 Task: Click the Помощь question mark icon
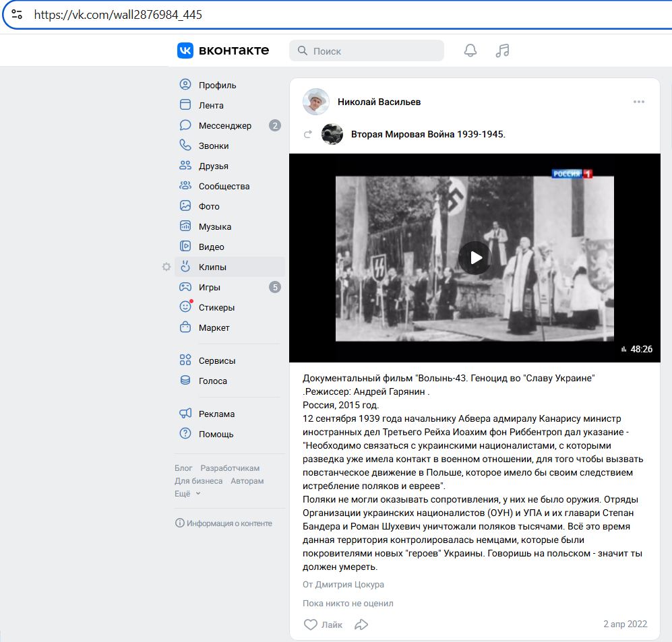click(185, 433)
